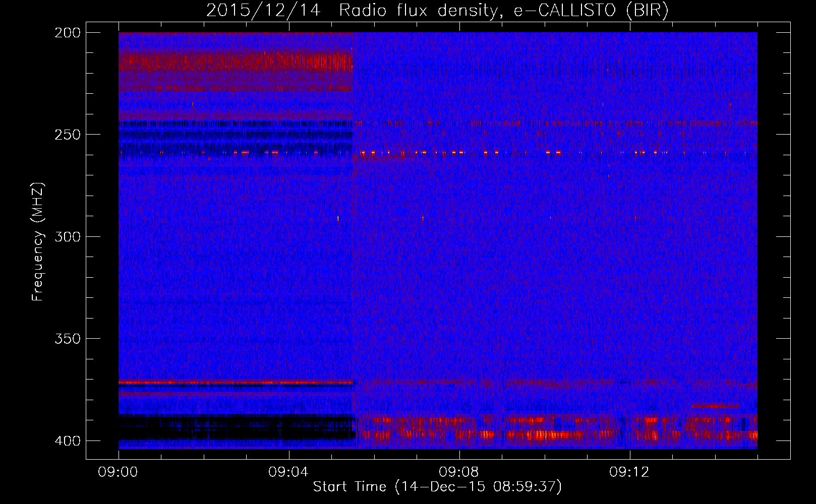Image resolution: width=816 pixels, height=504 pixels.
Task: Click the 09:12 time tick label
Action: pos(629,472)
